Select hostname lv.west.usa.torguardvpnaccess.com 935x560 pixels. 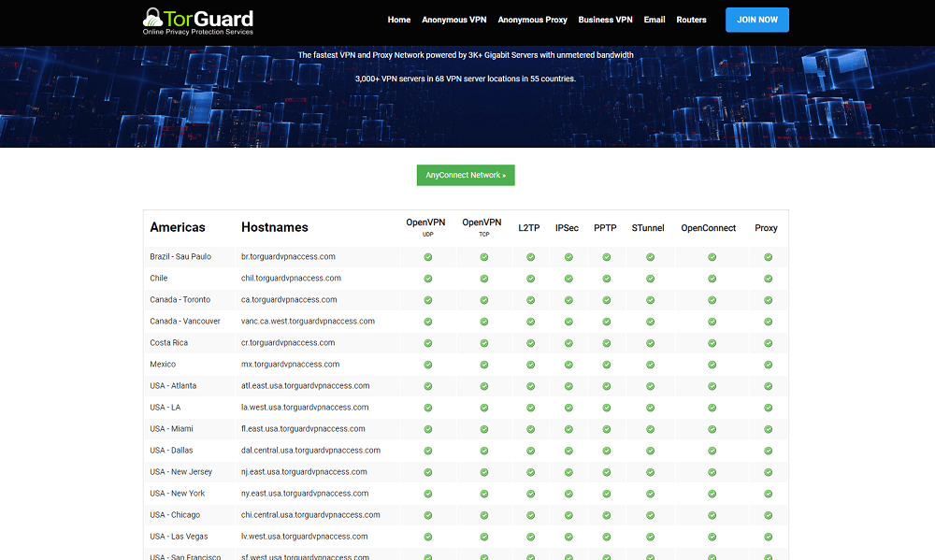point(304,536)
